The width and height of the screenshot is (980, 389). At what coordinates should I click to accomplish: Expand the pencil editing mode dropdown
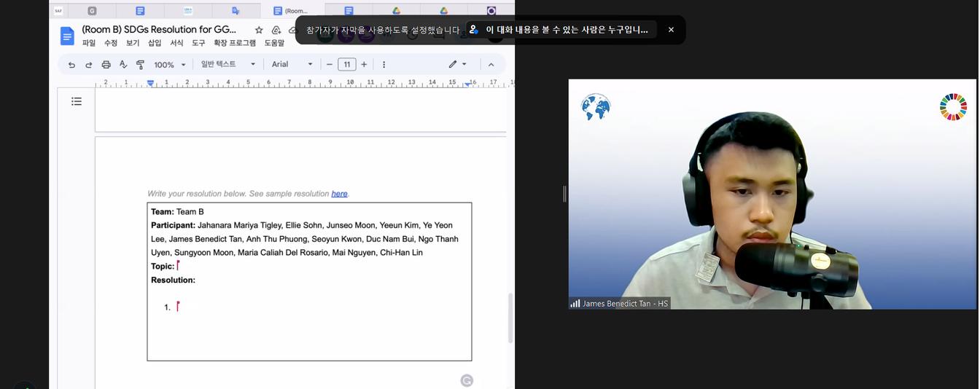pyautogui.click(x=457, y=64)
